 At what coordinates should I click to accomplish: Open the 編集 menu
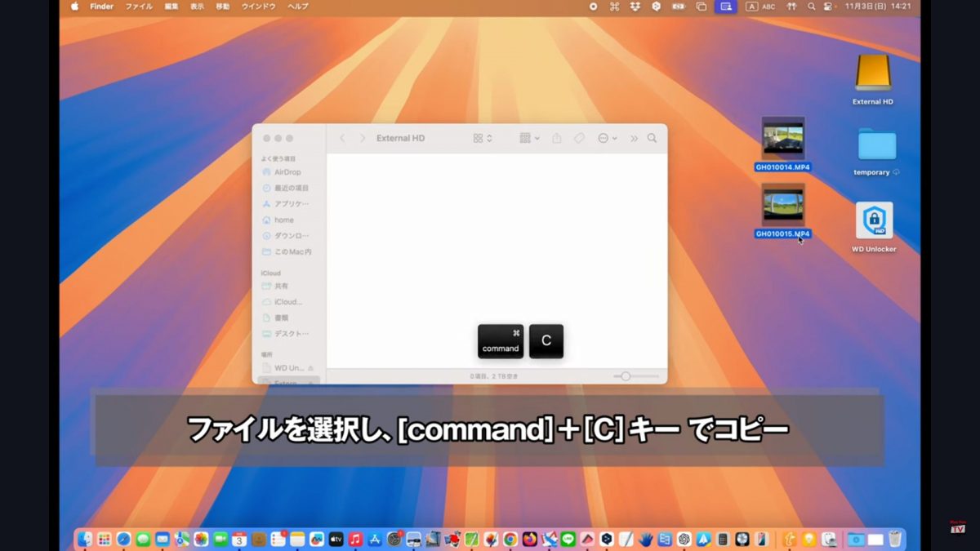tap(171, 7)
